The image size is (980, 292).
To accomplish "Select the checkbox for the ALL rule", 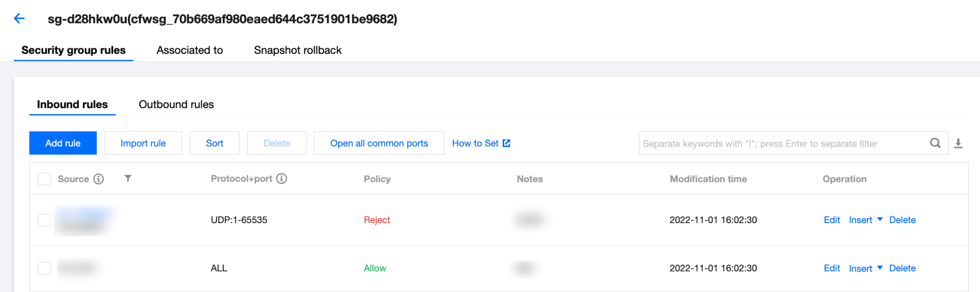I will pyautogui.click(x=44, y=268).
